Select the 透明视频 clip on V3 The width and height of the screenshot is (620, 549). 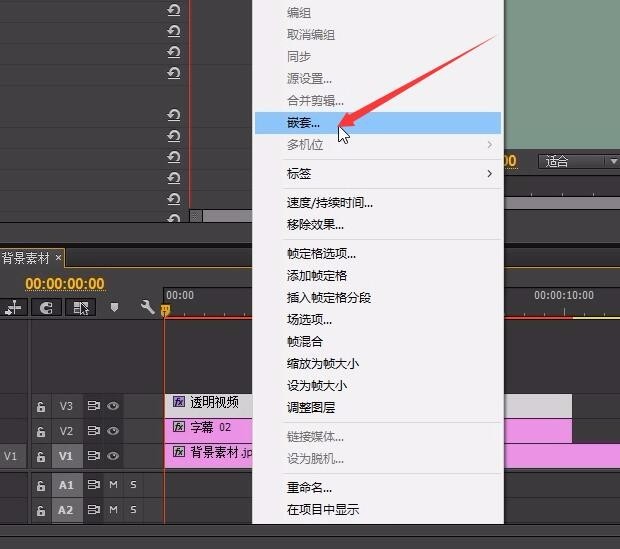point(368,406)
